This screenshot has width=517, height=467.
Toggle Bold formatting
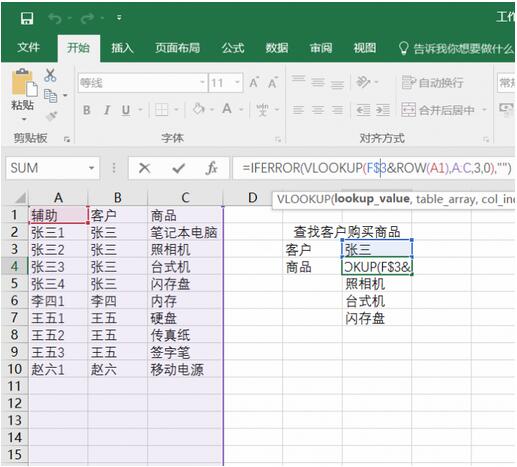click(87, 110)
